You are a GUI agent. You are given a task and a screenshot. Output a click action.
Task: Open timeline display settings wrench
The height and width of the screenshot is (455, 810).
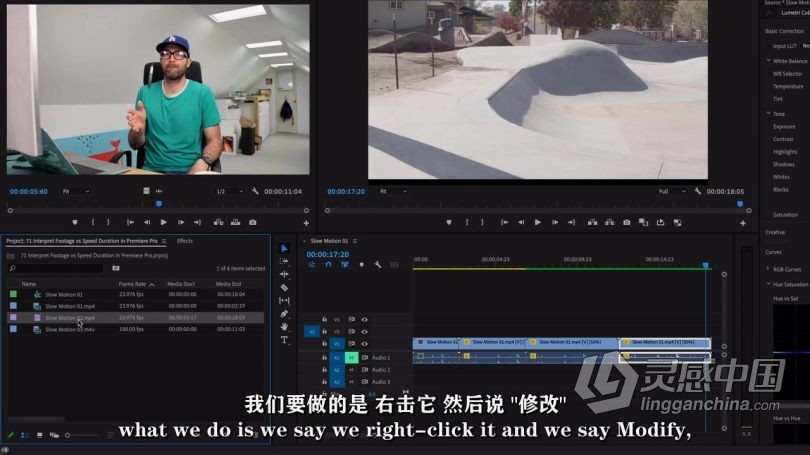click(x=378, y=264)
